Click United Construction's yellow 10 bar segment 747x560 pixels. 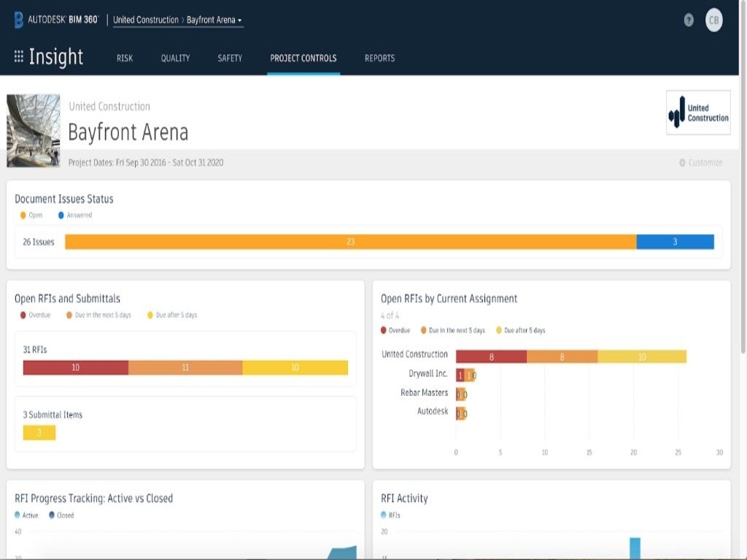642,357
